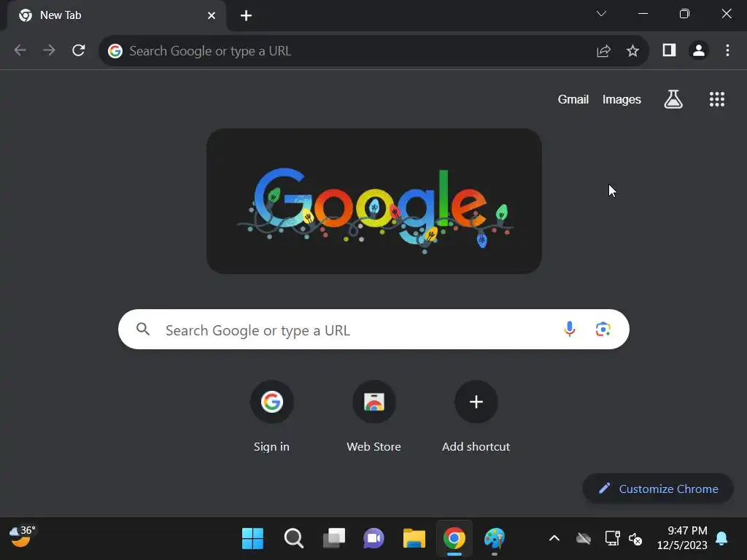Open Windows Start menu
This screenshot has height=560, width=747.
pyautogui.click(x=252, y=539)
